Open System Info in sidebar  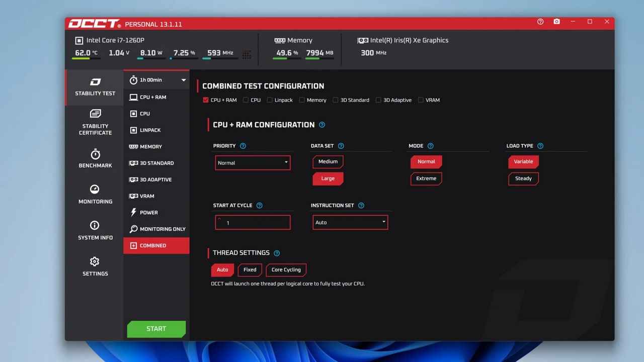95,230
